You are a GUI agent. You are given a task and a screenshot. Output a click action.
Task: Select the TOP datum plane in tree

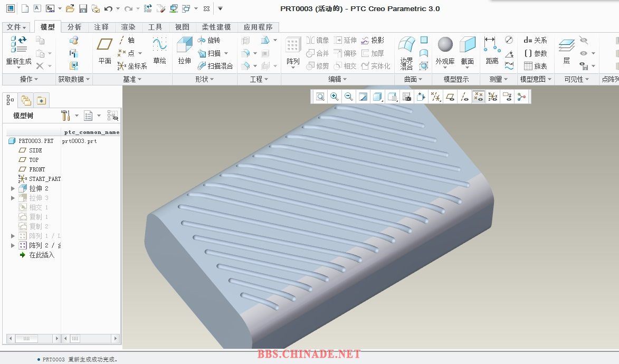(x=34, y=160)
